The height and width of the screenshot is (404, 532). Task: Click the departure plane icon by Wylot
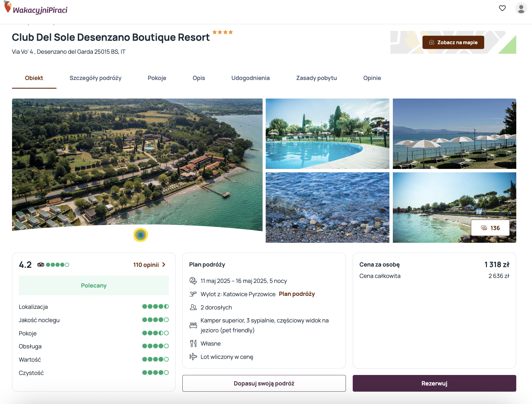193,294
